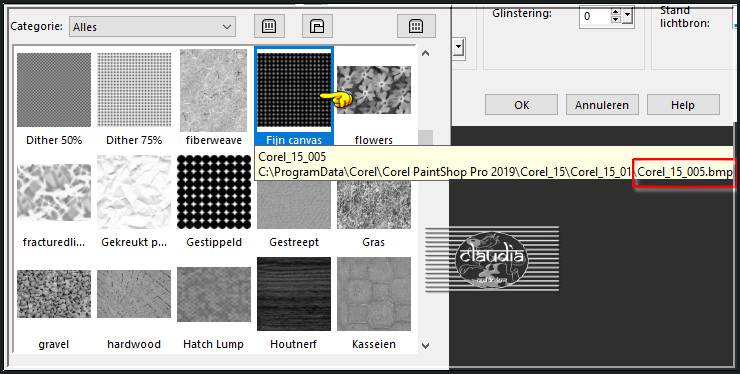
Task: Click the texture list scrollbar thumb
Action: point(426,138)
